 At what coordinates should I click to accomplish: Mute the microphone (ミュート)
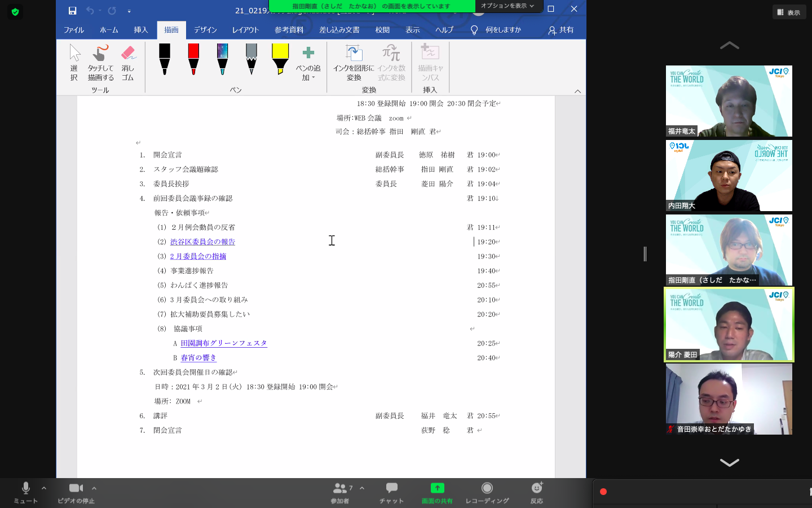coord(25,492)
